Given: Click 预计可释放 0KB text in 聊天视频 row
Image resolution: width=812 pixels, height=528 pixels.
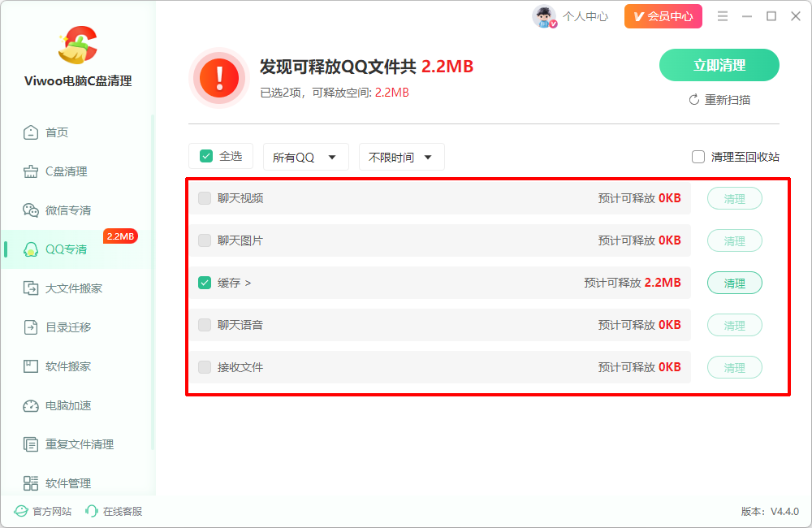Looking at the screenshot, I should (x=640, y=198).
